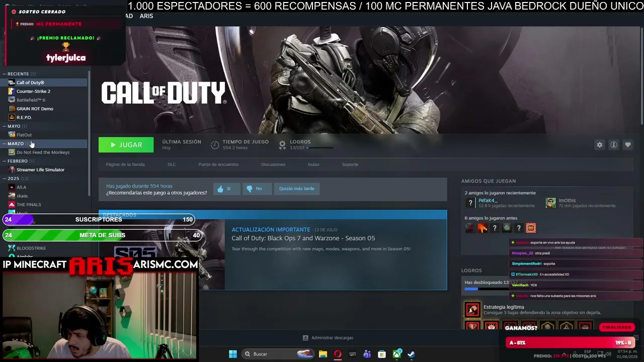Collapse the MARZO library section
This screenshot has height=362, width=644.
5,144
